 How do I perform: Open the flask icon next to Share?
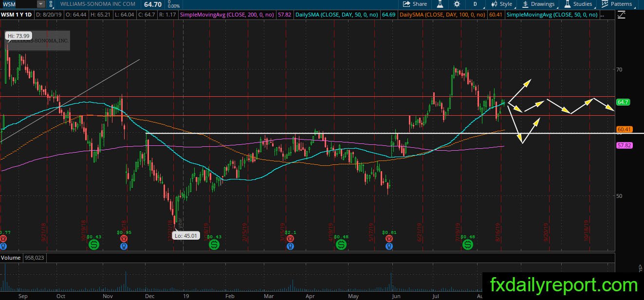(440, 4)
